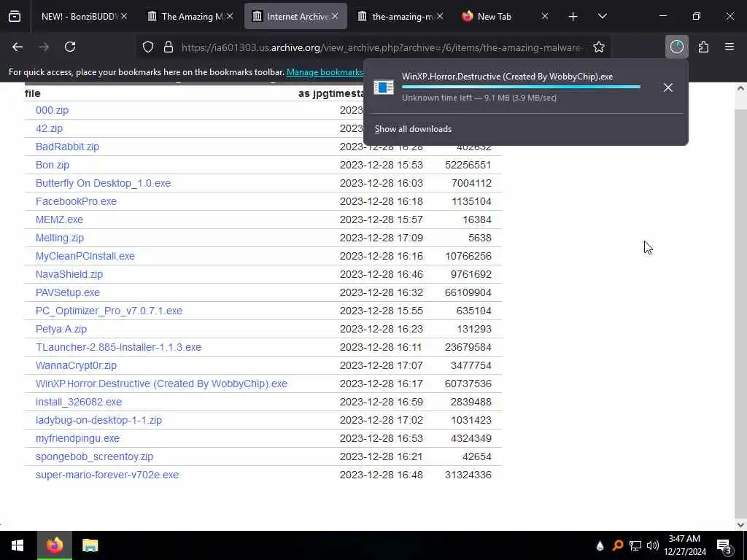Open NavaShield.zip link
The height and width of the screenshot is (560, 747).
(x=69, y=274)
